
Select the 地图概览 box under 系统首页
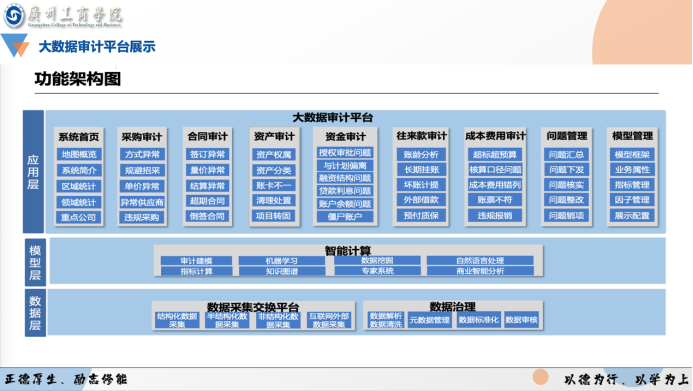point(79,154)
